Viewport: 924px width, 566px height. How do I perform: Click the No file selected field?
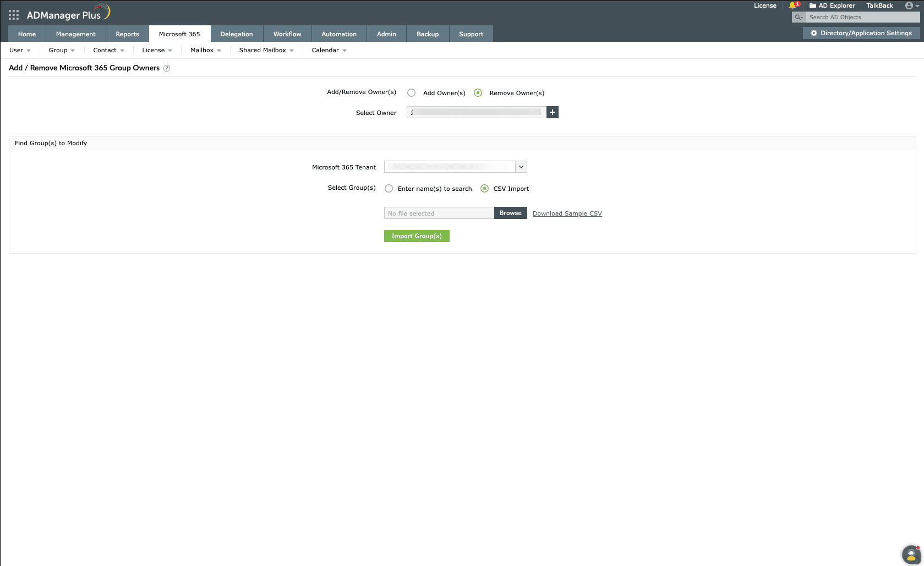[x=439, y=213]
